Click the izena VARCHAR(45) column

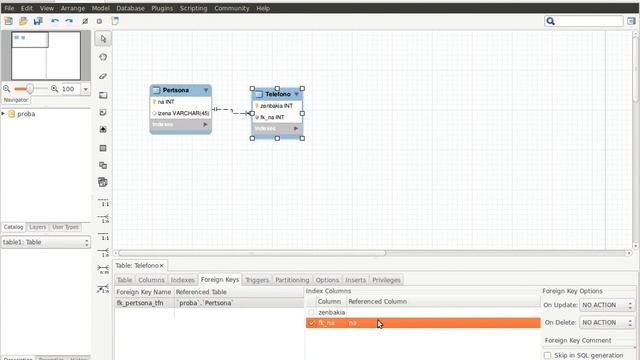click(x=184, y=113)
